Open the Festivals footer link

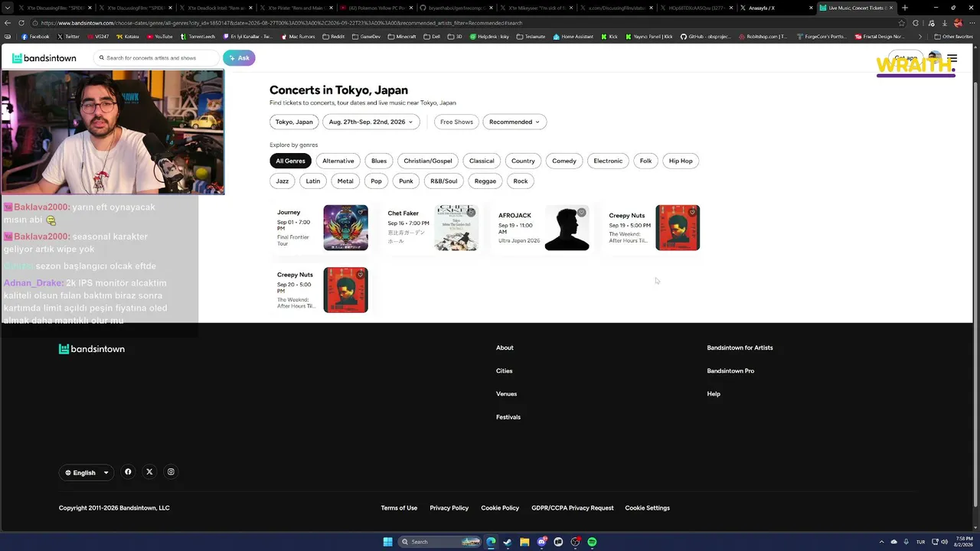pos(508,417)
